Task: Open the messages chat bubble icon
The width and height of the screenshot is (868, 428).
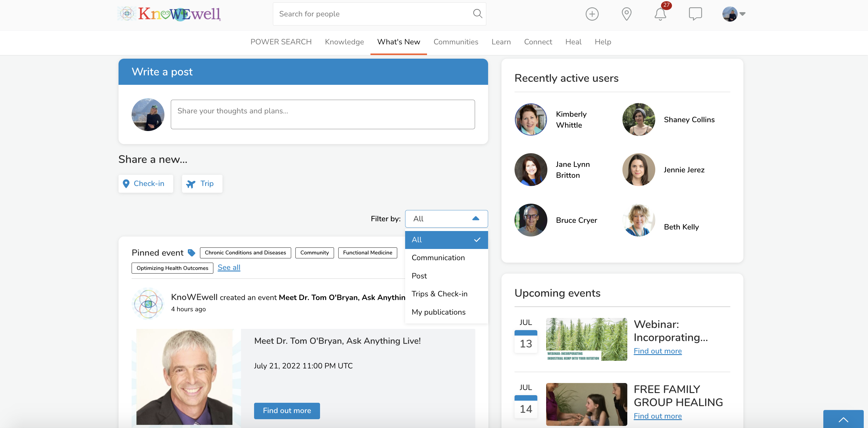Action: pyautogui.click(x=695, y=14)
